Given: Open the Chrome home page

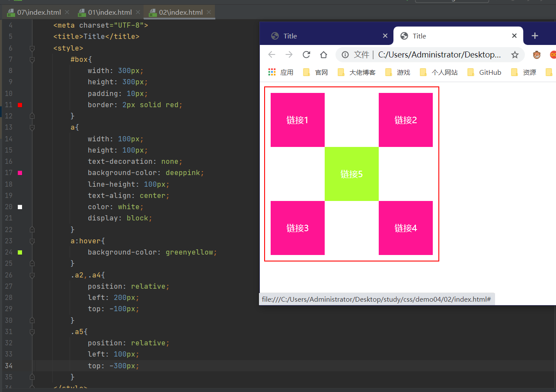Looking at the screenshot, I should 323,54.
